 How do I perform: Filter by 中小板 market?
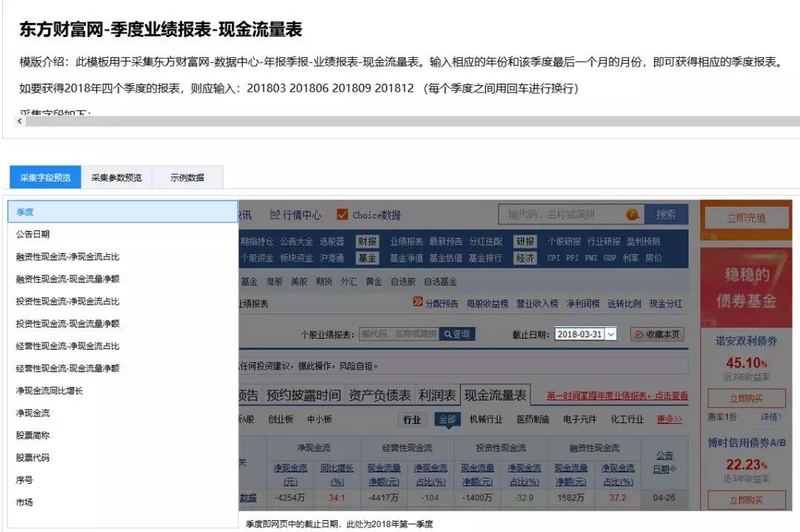pos(319,419)
